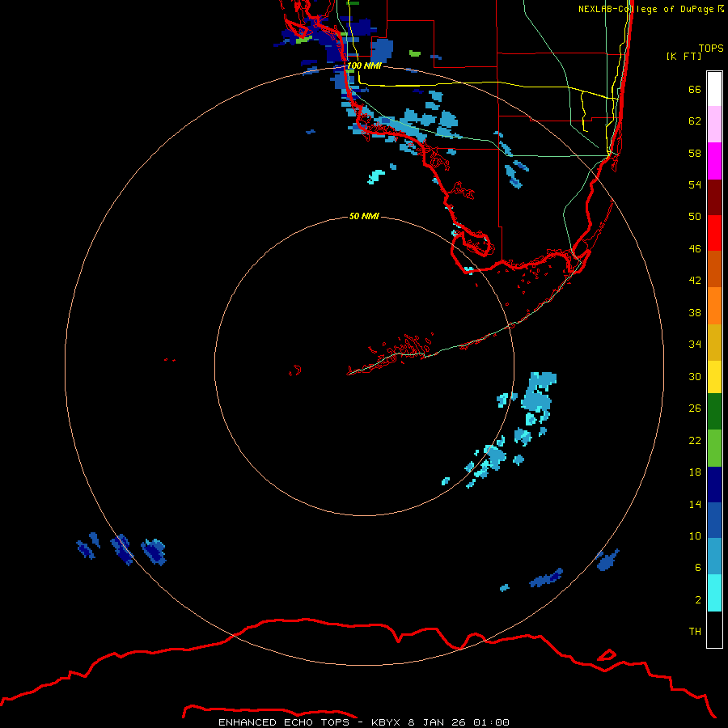Click the legend value "2"
728x728 pixels.
(697, 599)
